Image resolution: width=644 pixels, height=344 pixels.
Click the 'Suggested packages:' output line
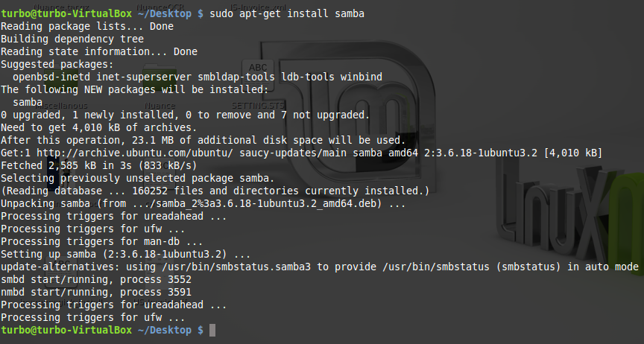[57, 65]
